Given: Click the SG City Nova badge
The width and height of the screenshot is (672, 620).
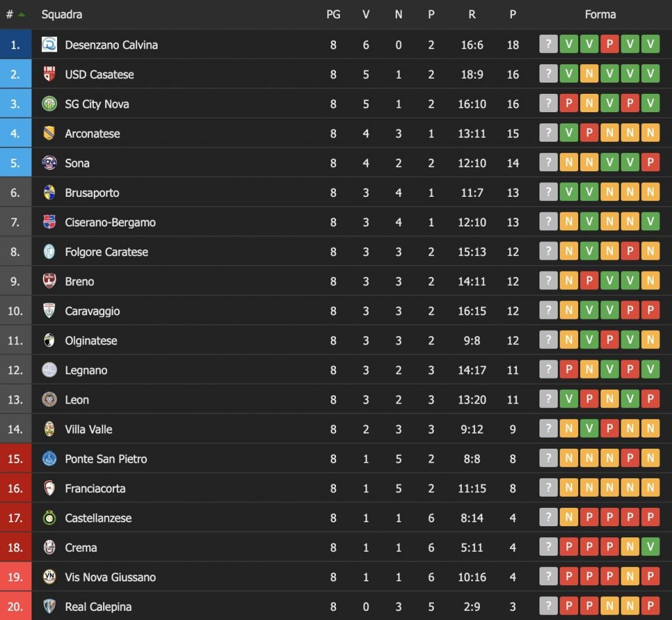Looking at the screenshot, I should (49, 104).
